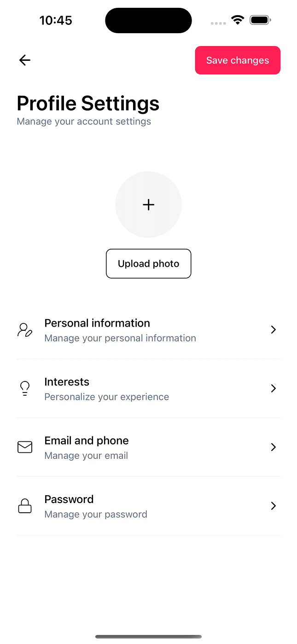Expand the Personal information row chevron
Screen dimensions: 297x644
pos(273,329)
